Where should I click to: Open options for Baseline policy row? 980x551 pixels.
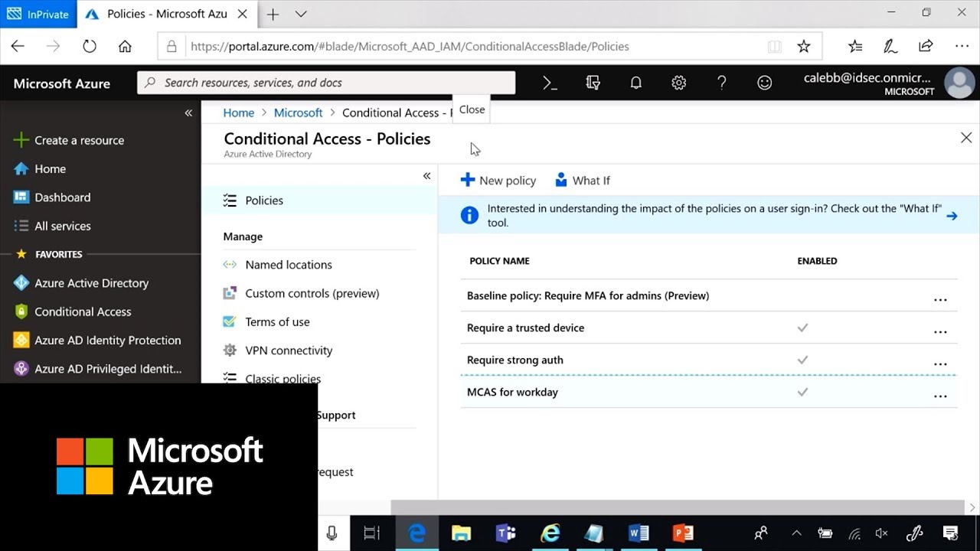[x=940, y=299]
